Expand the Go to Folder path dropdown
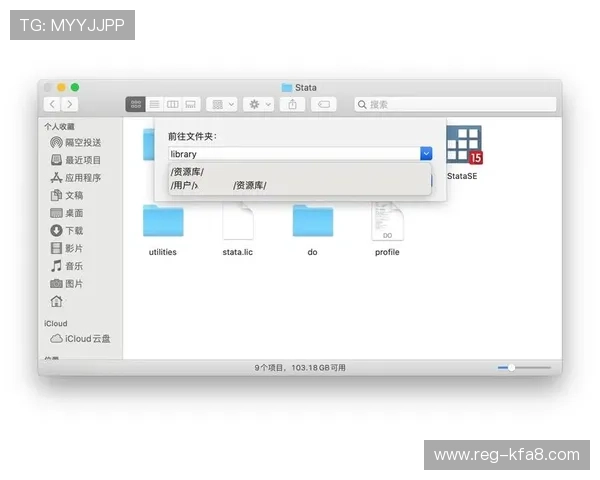 pos(426,154)
